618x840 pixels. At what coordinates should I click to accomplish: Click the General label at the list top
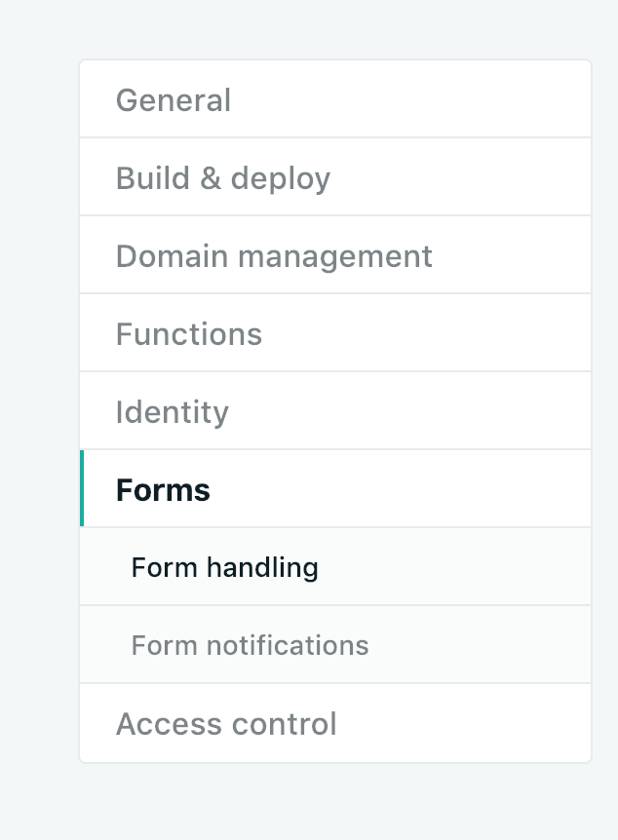click(174, 100)
